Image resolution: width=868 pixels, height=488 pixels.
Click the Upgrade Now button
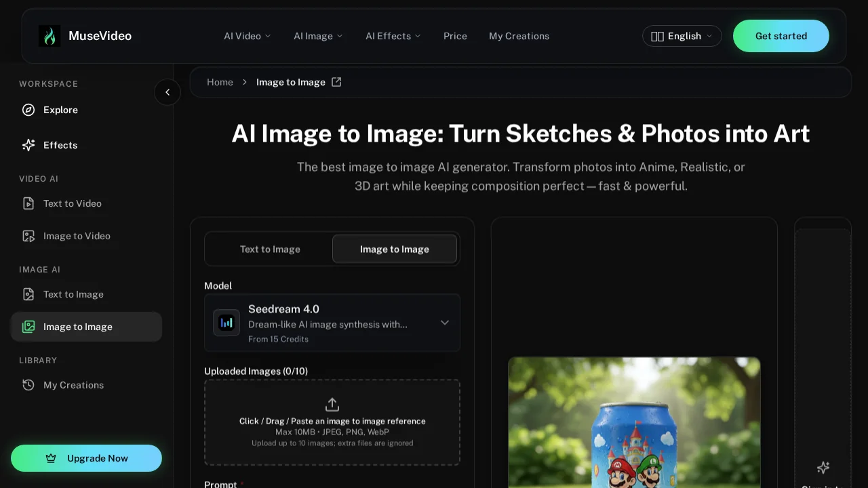point(86,458)
